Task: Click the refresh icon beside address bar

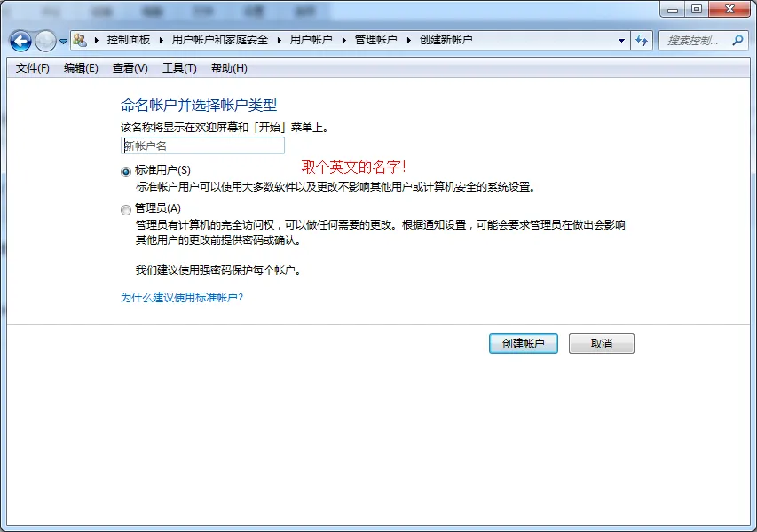Action: (642, 41)
